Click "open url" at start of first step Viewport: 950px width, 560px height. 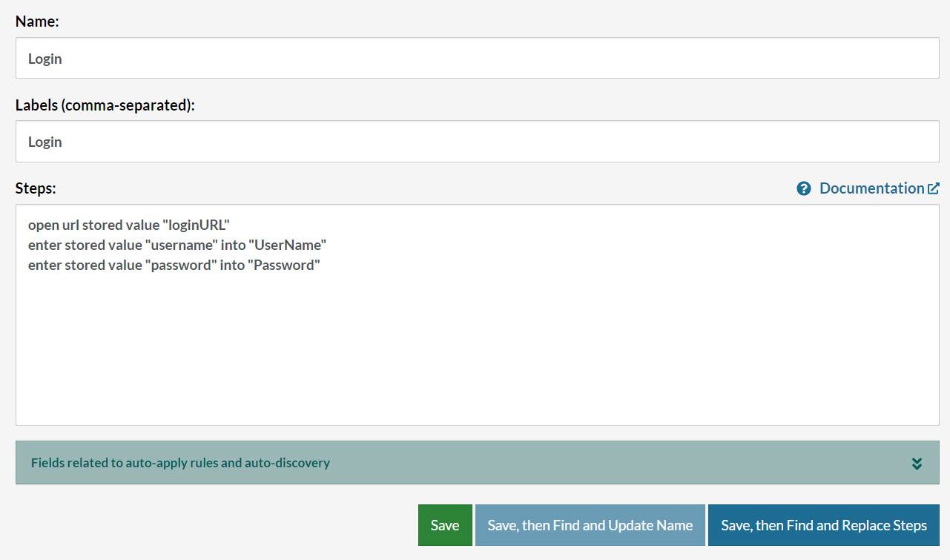[x=53, y=225]
